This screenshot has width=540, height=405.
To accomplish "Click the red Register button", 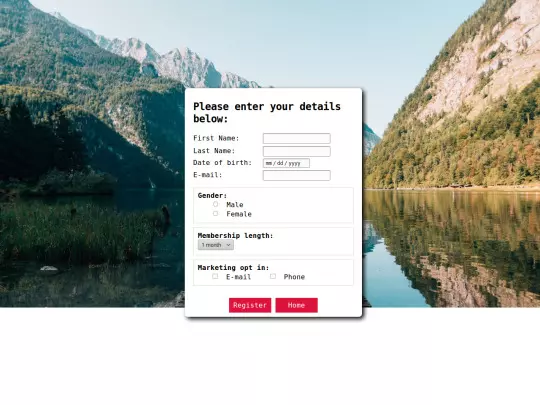I will click(250, 305).
